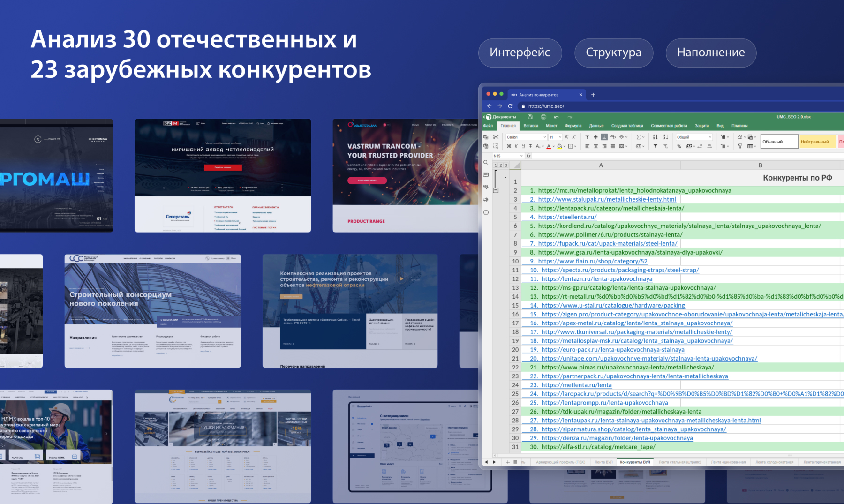Viewport: 844px width, 504px height.
Task: Select the Лента ВУП sheet tab
Action: pos(604,462)
